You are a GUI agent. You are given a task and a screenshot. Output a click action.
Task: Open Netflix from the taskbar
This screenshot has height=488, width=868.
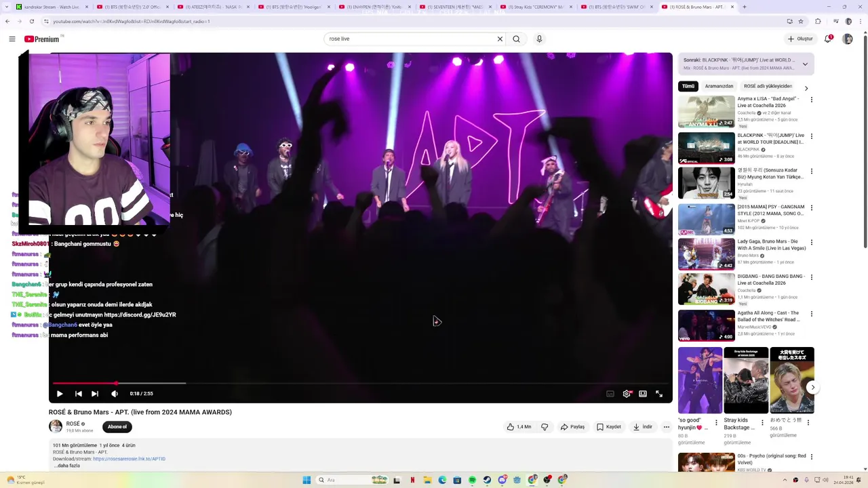click(412, 480)
